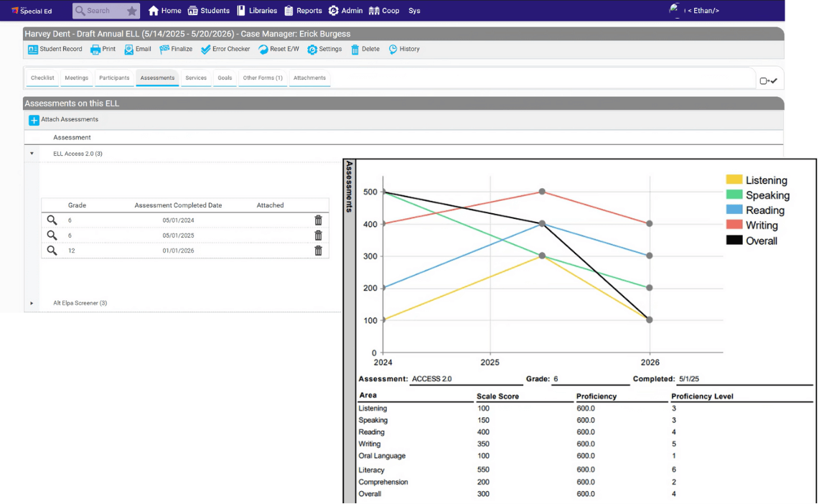Open the Coop menu
Screen dimensions: 819x504
384,11
